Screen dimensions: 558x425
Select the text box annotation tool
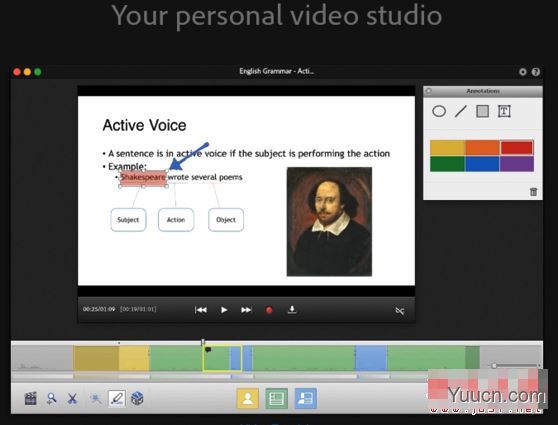(x=504, y=111)
